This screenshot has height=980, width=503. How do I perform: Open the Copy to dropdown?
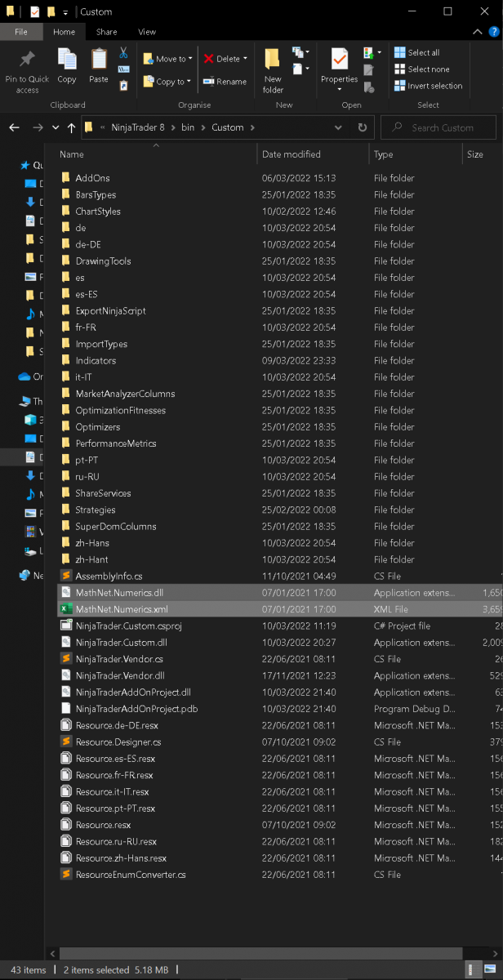pyautogui.click(x=167, y=82)
